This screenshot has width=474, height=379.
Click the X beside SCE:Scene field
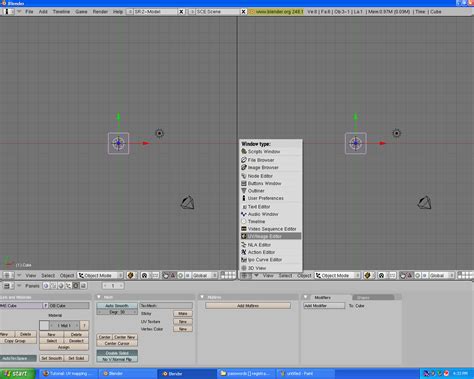[243, 12]
